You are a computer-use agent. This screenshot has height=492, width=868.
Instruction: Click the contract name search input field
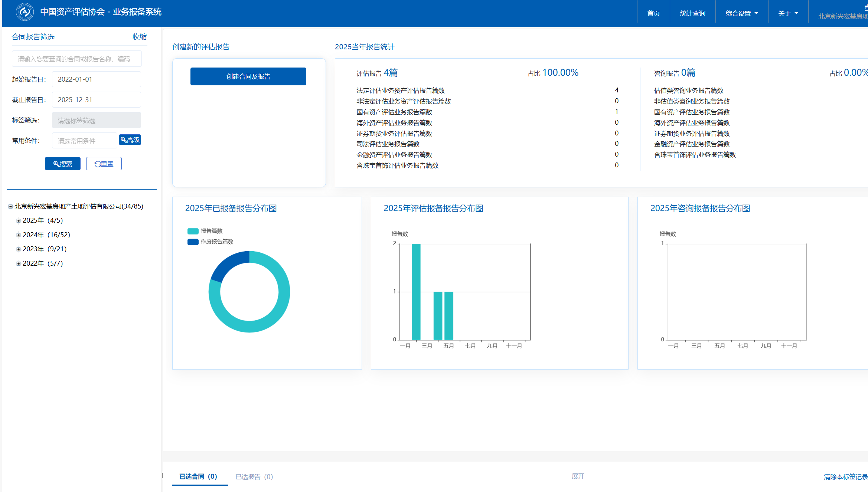click(76, 59)
